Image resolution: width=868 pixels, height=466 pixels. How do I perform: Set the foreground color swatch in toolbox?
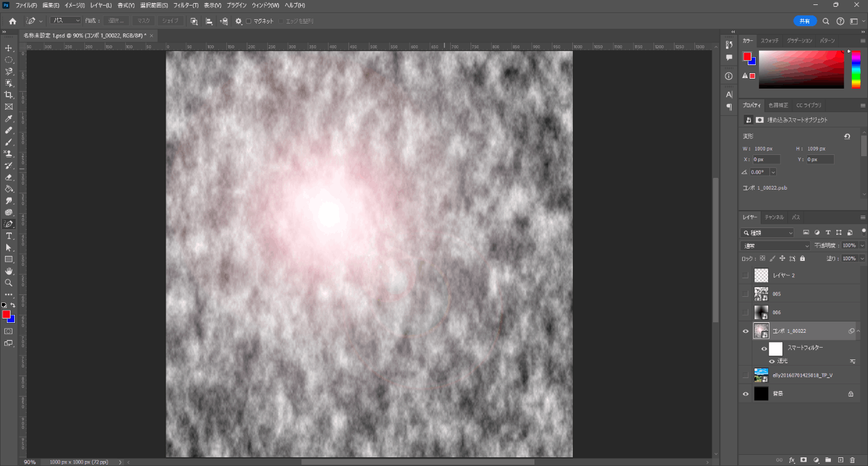(x=6, y=315)
